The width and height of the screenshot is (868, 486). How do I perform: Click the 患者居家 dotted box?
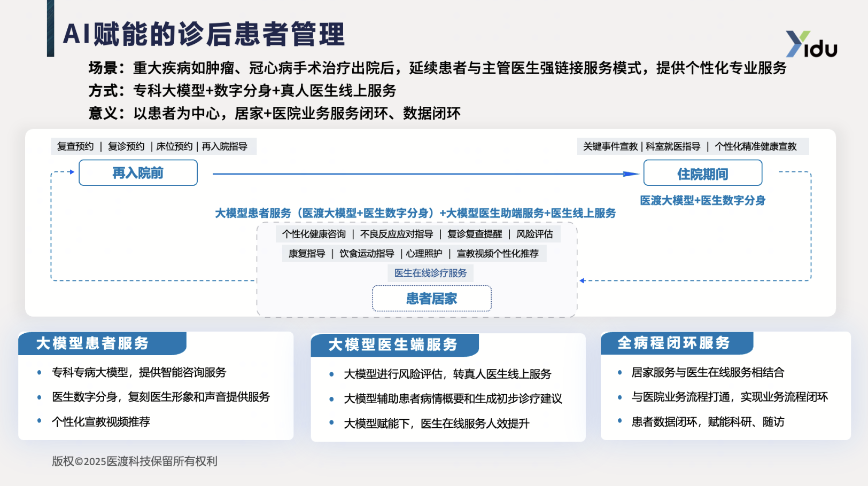[431, 299]
